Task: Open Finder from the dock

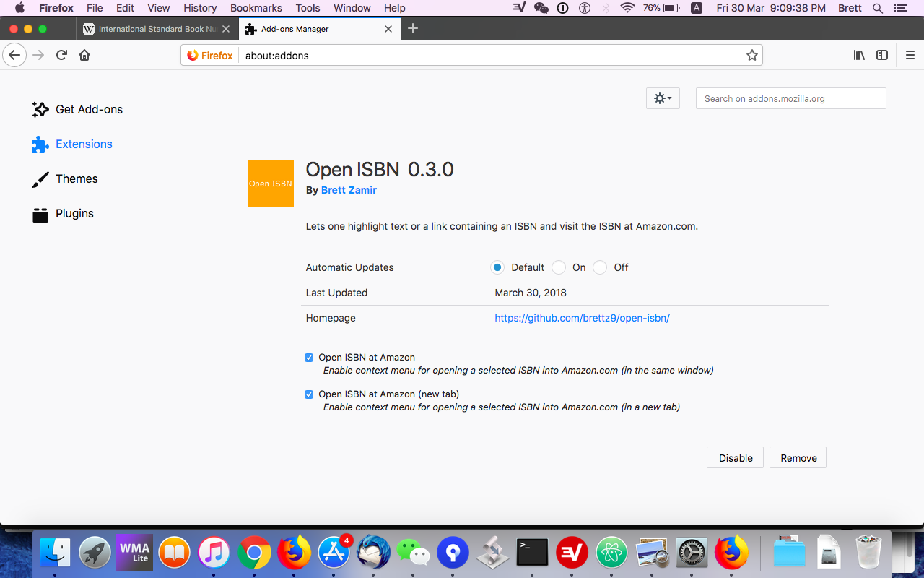Action: pyautogui.click(x=55, y=553)
